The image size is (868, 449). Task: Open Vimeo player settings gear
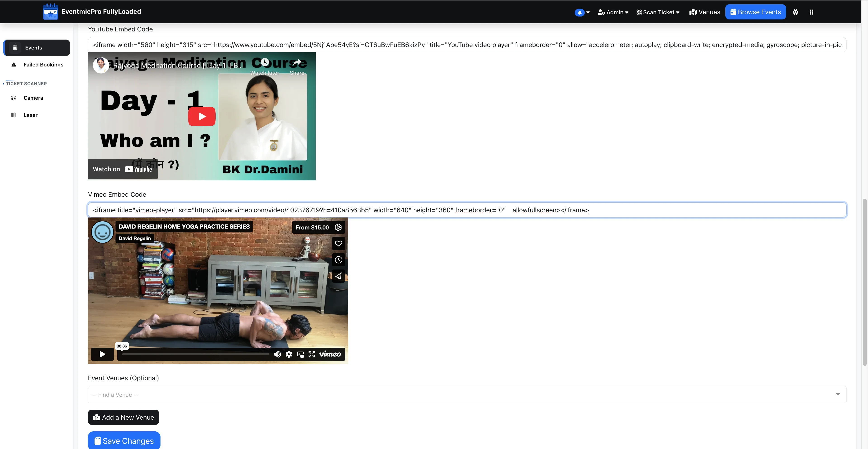[289, 354]
